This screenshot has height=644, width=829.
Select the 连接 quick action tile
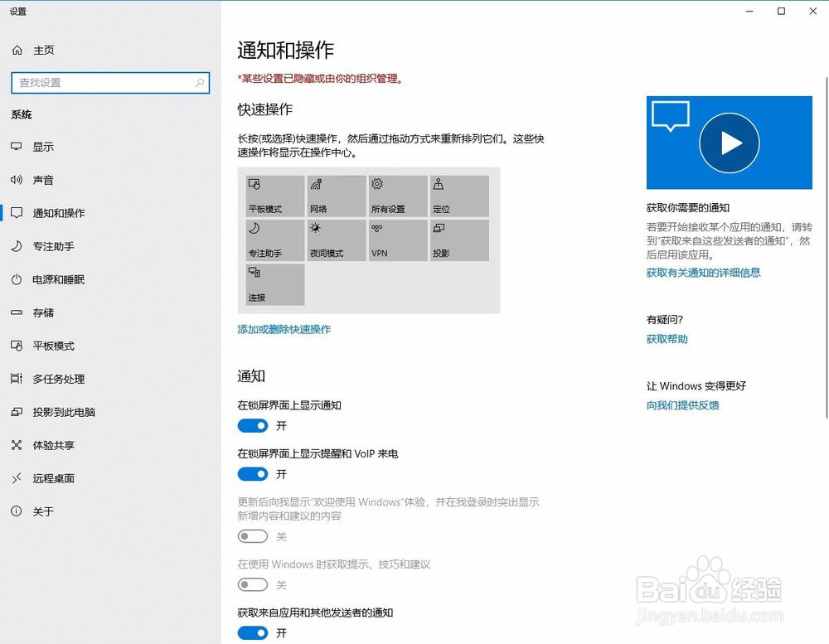(275, 285)
